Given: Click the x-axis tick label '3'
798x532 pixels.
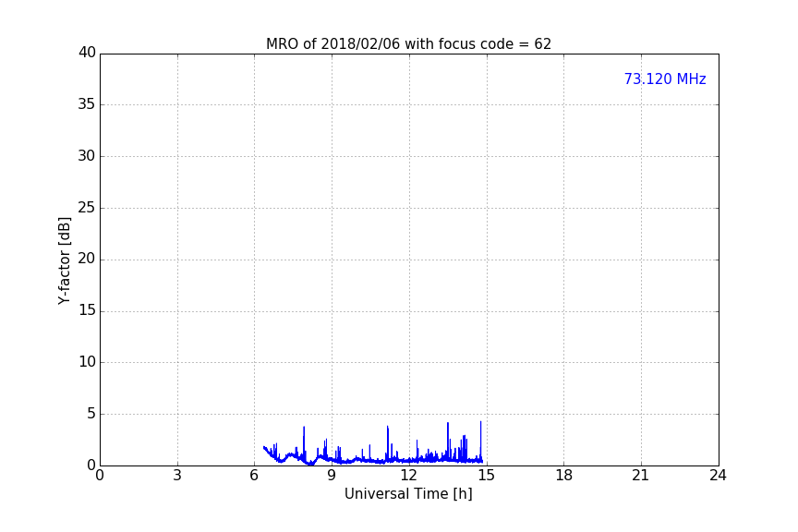Looking at the screenshot, I should coord(177,476).
